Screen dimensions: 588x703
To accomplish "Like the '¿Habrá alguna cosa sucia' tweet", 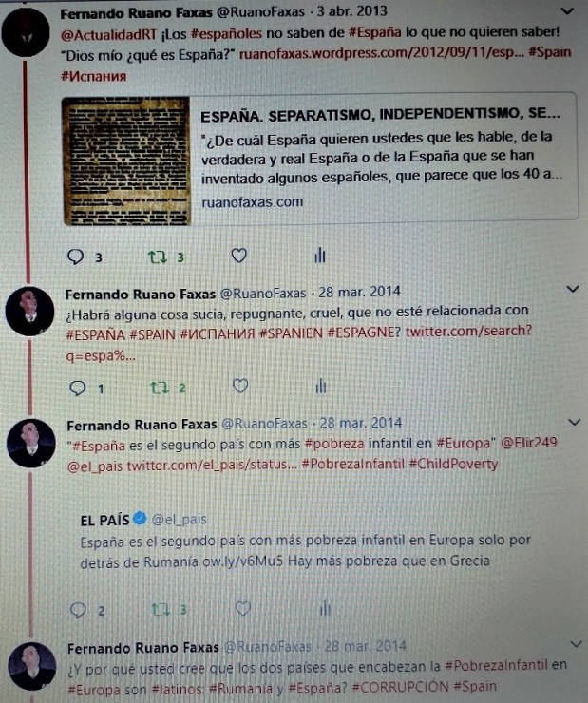I will pyautogui.click(x=240, y=386).
